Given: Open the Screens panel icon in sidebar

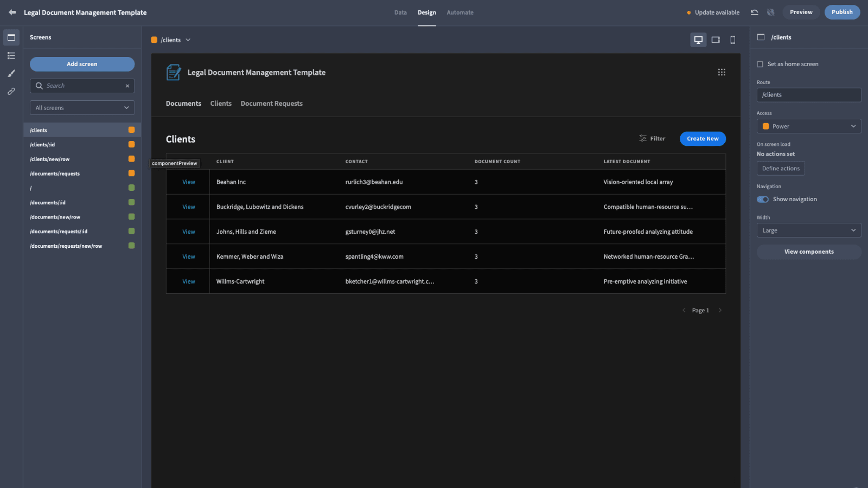Looking at the screenshot, I should [x=11, y=37].
